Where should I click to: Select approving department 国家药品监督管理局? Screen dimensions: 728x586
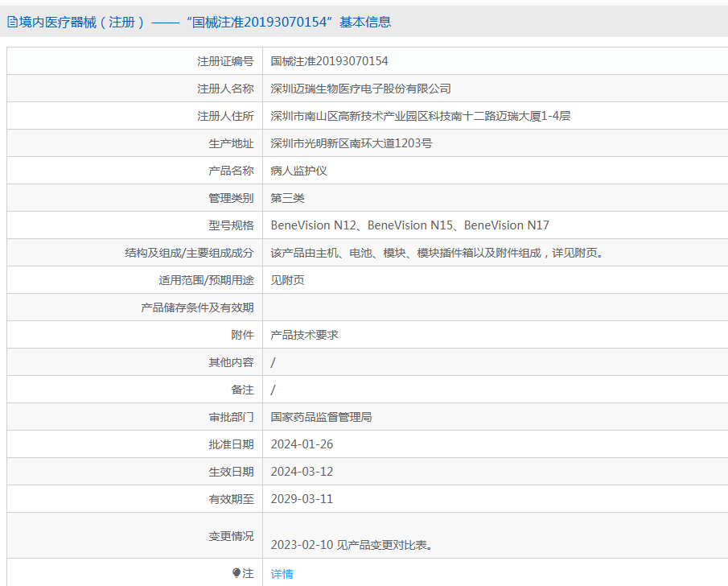click(x=321, y=417)
